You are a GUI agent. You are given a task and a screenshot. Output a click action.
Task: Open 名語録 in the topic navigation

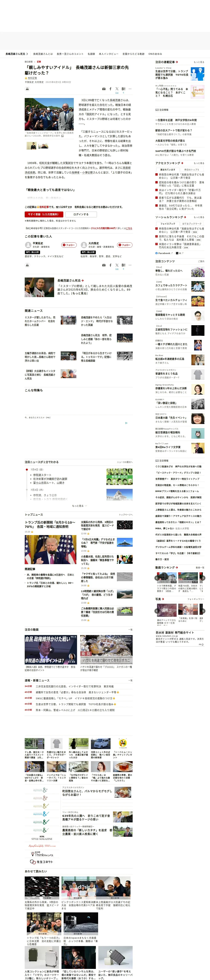[91, 54]
